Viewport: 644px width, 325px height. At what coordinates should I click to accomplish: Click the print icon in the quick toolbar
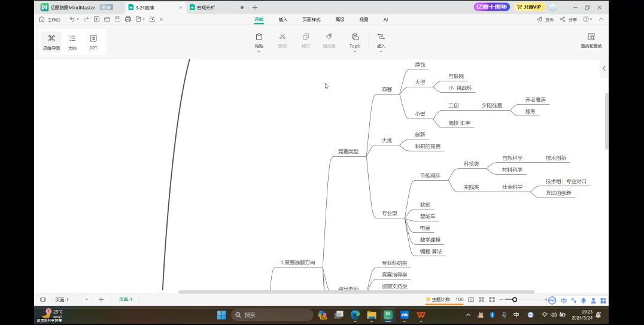(128, 19)
